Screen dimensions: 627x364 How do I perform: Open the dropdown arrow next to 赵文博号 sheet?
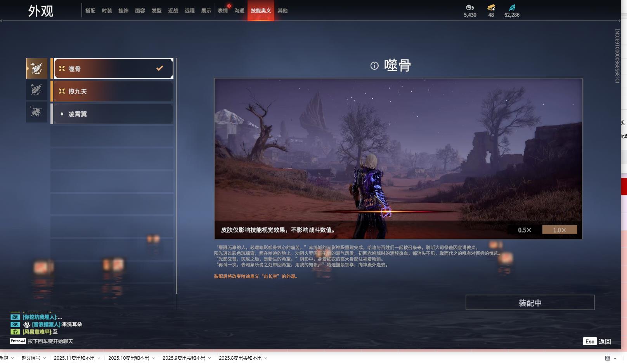pos(45,358)
